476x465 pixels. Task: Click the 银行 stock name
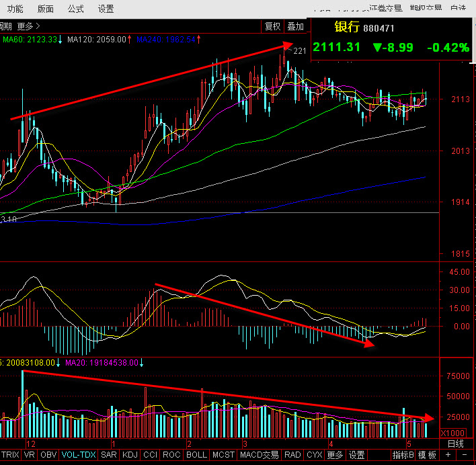[x=347, y=27]
